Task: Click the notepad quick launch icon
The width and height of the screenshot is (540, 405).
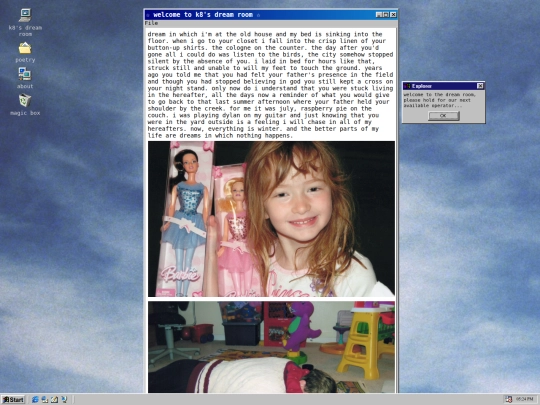Action: click(x=54, y=399)
